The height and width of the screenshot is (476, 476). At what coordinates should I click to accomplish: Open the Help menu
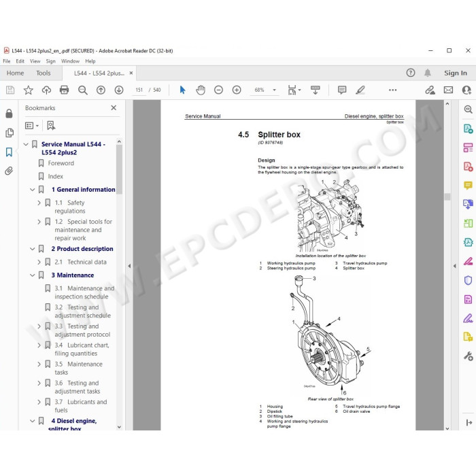click(x=90, y=61)
